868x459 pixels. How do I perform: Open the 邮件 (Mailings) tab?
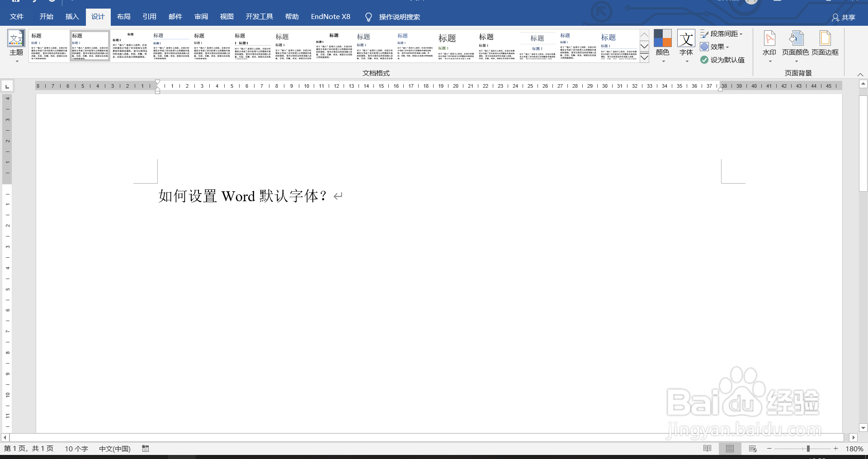175,17
